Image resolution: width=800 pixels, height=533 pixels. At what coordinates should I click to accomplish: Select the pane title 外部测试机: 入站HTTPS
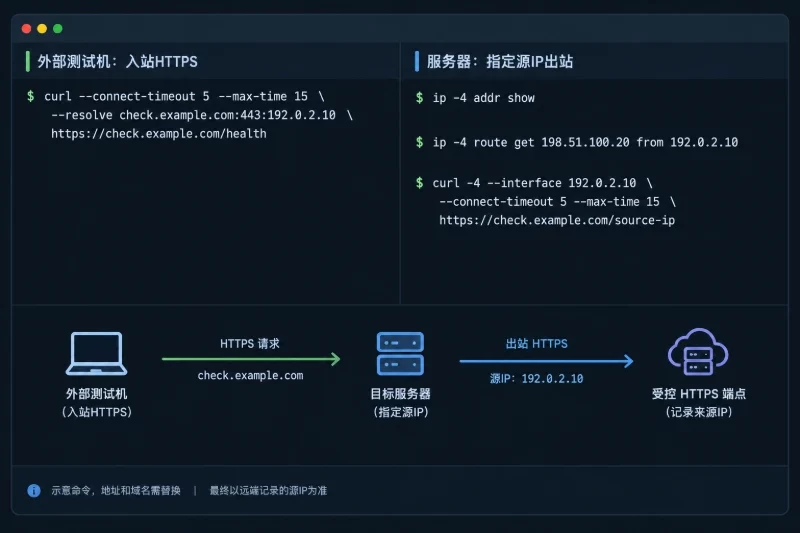coord(117,62)
